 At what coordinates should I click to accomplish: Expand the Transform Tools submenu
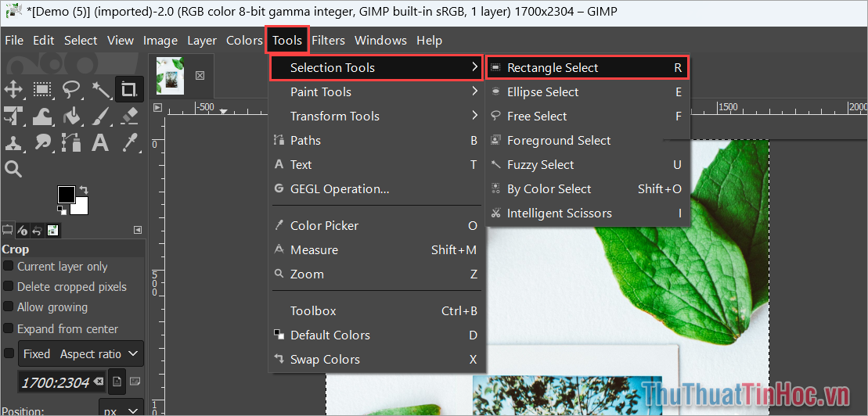(x=376, y=117)
